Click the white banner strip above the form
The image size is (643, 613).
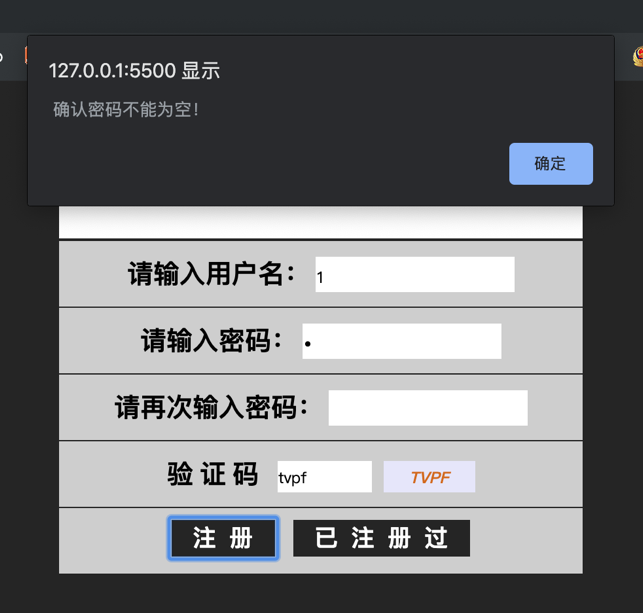coord(321,222)
